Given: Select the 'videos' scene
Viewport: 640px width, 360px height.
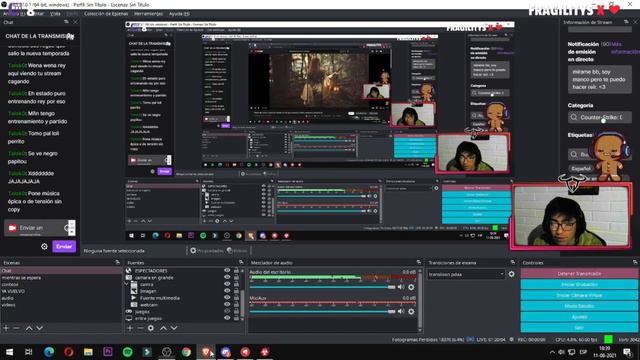Looking at the screenshot, I should [x=61, y=305].
